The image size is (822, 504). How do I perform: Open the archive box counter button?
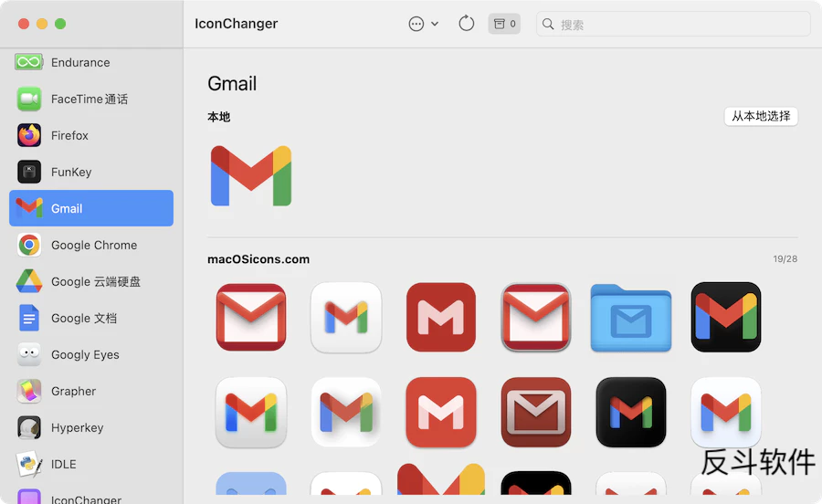tap(504, 24)
